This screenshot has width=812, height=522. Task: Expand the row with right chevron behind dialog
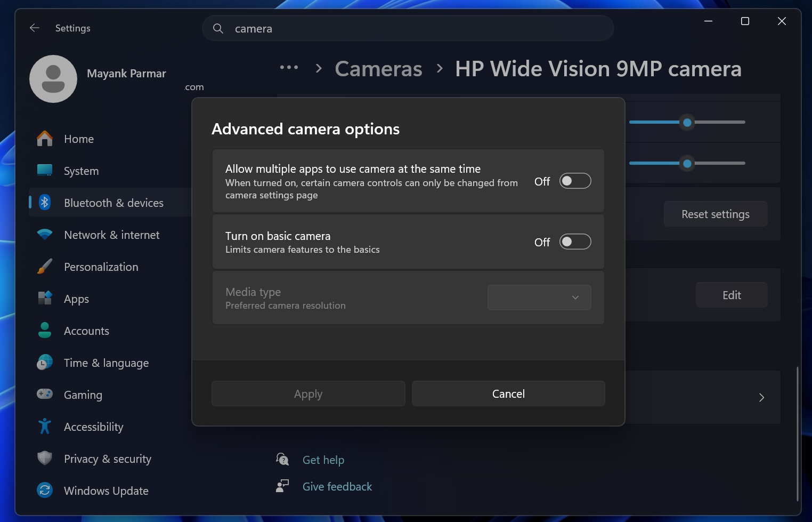[761, 397]
